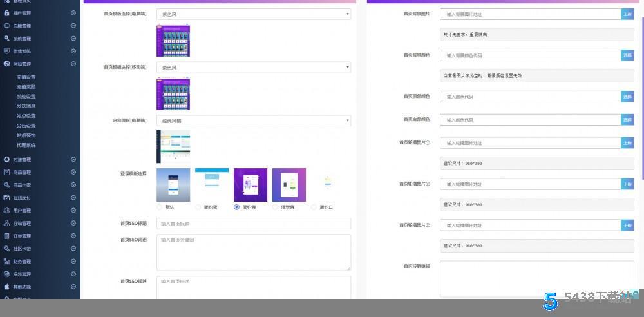Expand the 财务管理 menu chevron

pyautogui.click(x=73, y=262)
